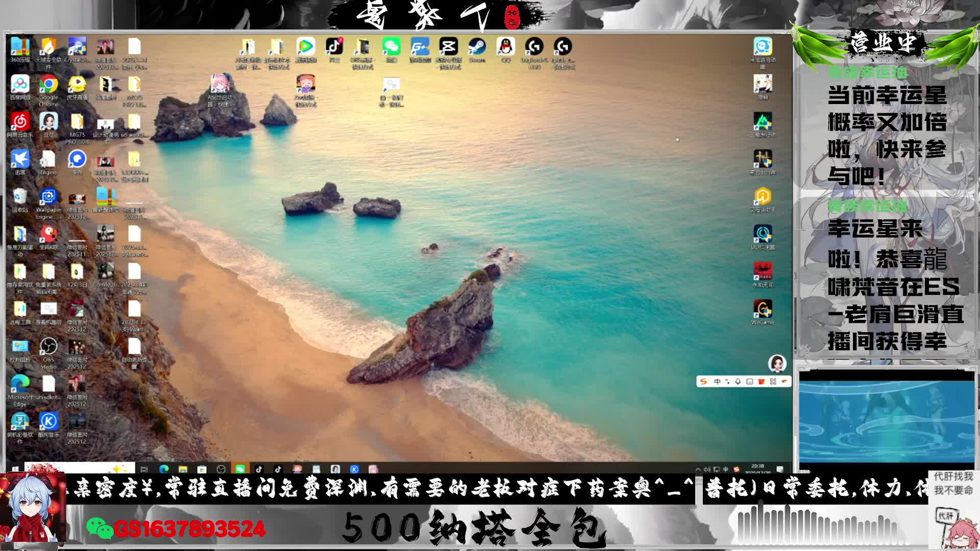Toggle microphone voice input on Sogou bar

pyautogui.click(x=738, y=382)
